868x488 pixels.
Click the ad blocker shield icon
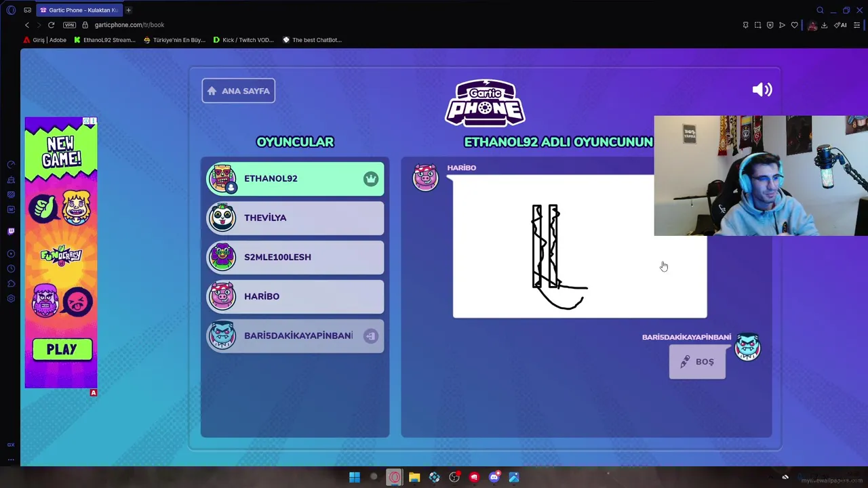point(770,25)
